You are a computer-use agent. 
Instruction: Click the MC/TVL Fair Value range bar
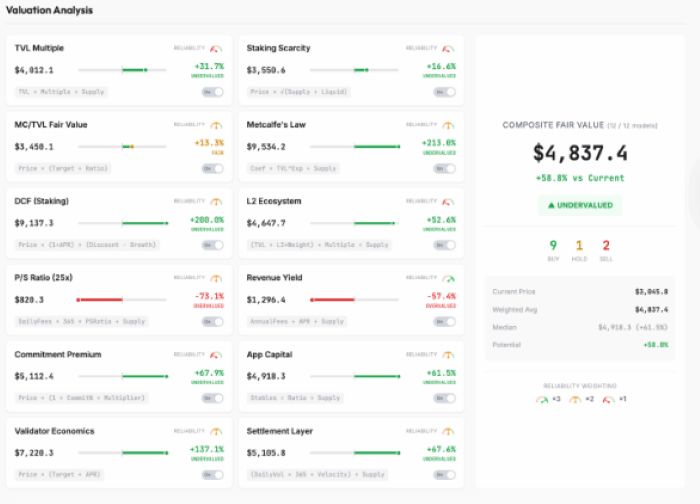click(x=123, y=147)
